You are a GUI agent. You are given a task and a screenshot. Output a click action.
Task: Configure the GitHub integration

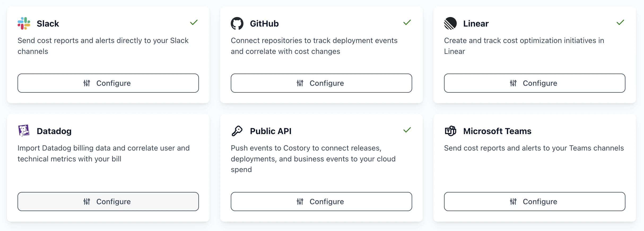pyautogui.click(x=321, y=83)
